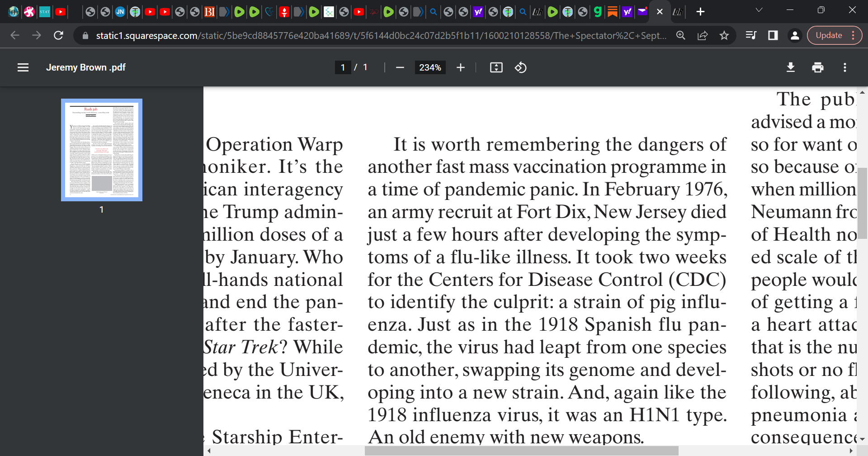Click the scroll left arrow

(x=209, y=451)
